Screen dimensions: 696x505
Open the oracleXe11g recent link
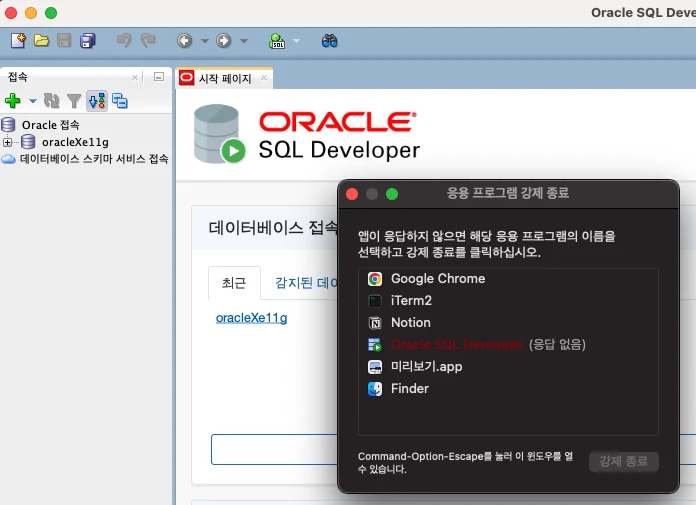point(251,318)
